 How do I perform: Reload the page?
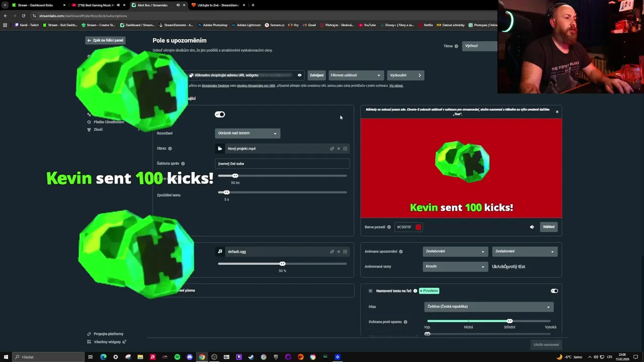[23, 16]
